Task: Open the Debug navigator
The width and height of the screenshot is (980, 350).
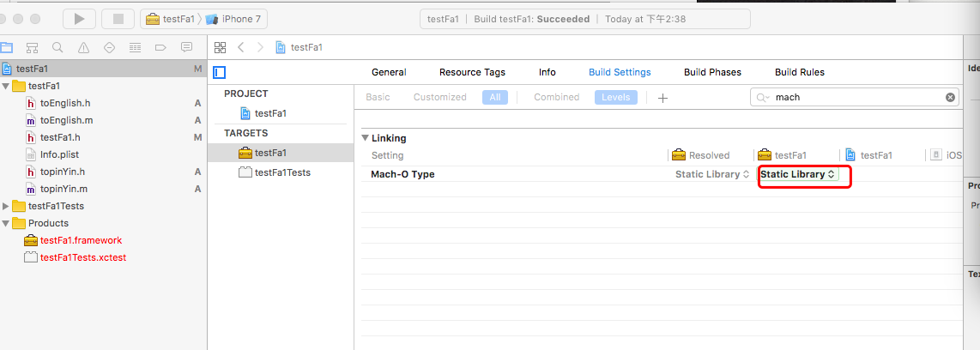Action: (135, 47)
